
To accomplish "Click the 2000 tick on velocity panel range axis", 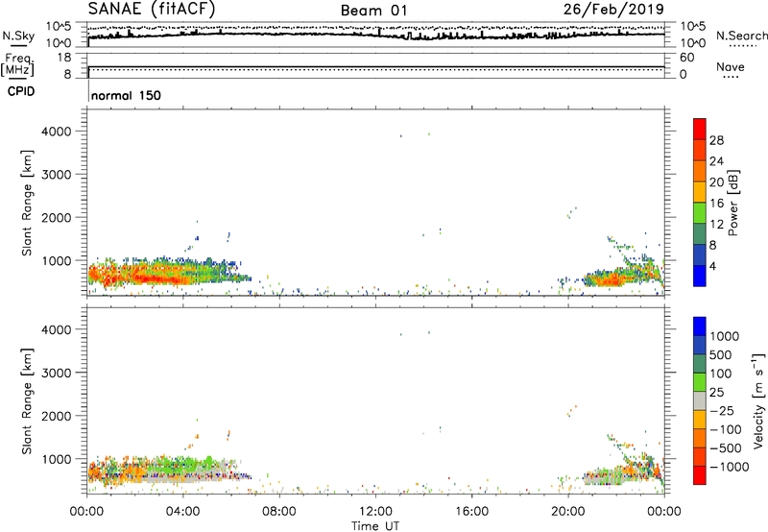I will pos(57,416).
